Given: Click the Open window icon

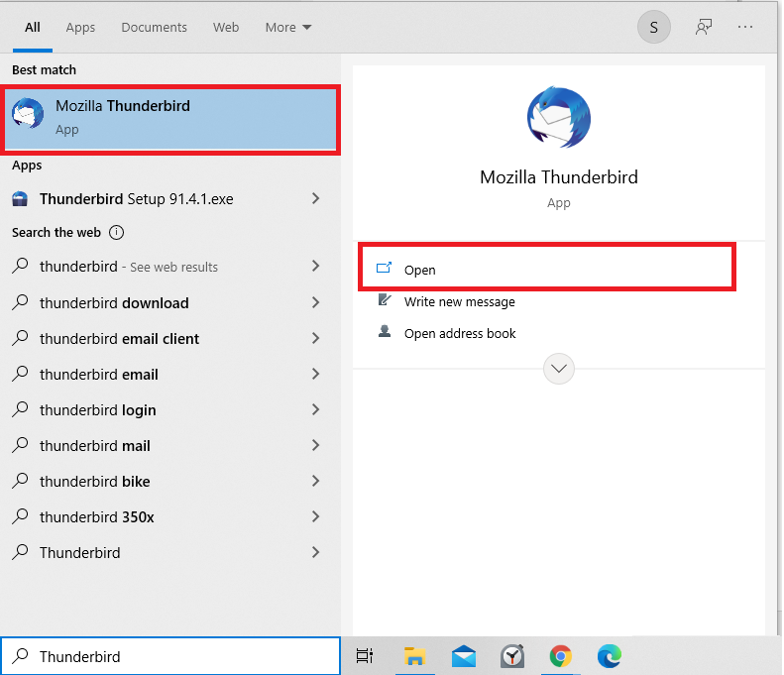Looking at the screenshot, I should 384,268.
